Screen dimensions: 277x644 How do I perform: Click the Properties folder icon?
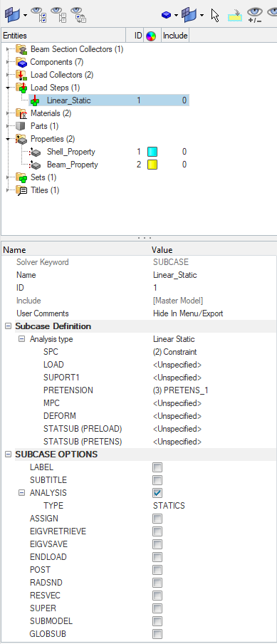tap(22, 139)
